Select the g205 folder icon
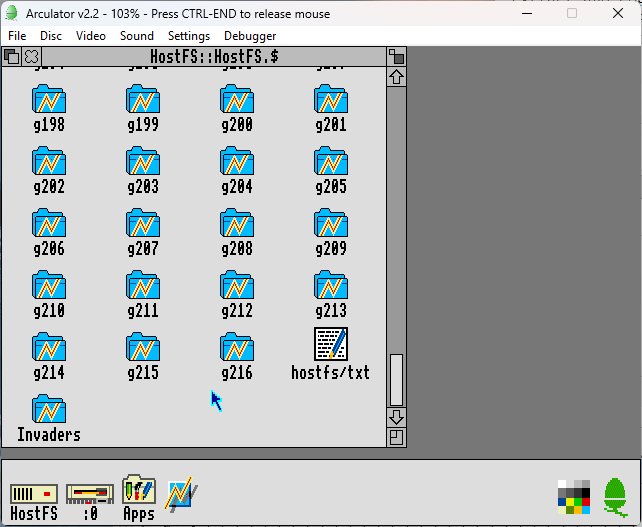This screenshot has height=527, width=642. (331, 161)
